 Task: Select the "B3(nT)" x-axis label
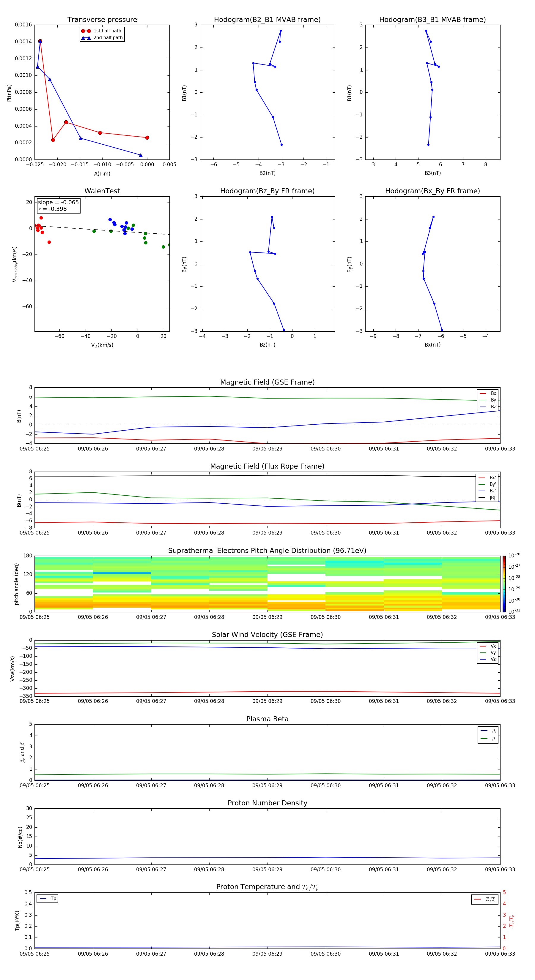pos(432,173)
